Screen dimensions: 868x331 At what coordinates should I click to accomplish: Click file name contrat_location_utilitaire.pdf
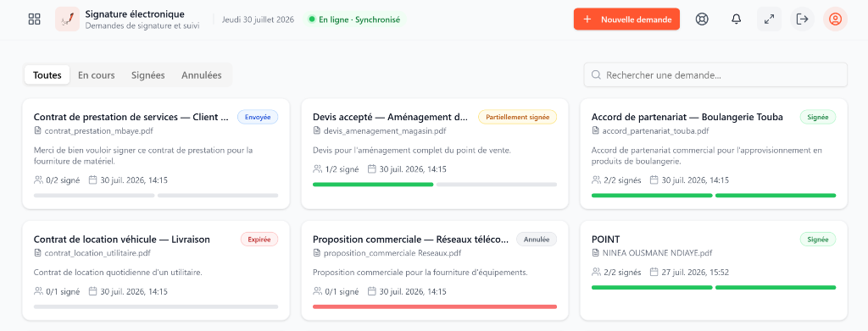(x=97, y=253)
